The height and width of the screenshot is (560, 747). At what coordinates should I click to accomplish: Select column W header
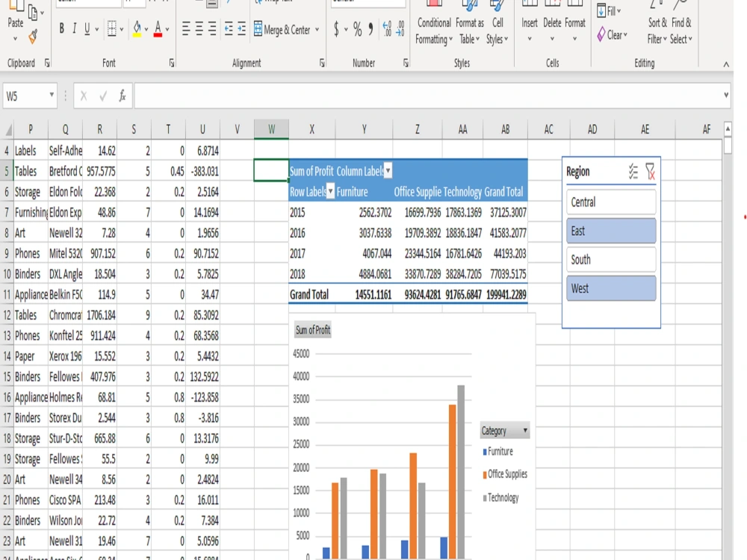click(x=271, y=129)
